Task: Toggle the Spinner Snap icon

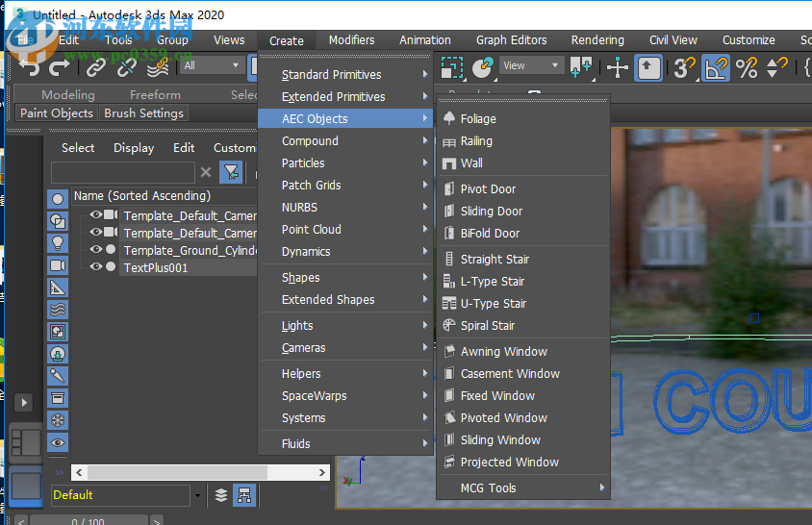Action: [x=776, y=68]
